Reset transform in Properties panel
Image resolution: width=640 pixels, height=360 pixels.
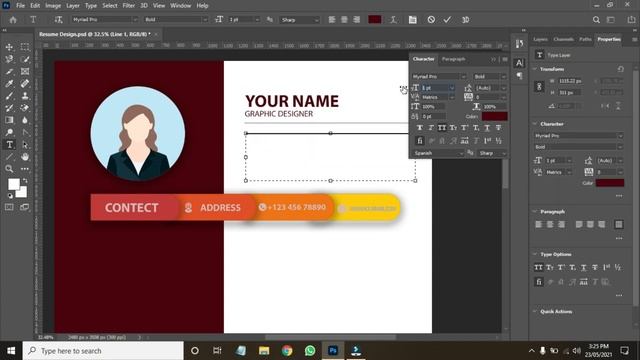[x=620, y=69]
